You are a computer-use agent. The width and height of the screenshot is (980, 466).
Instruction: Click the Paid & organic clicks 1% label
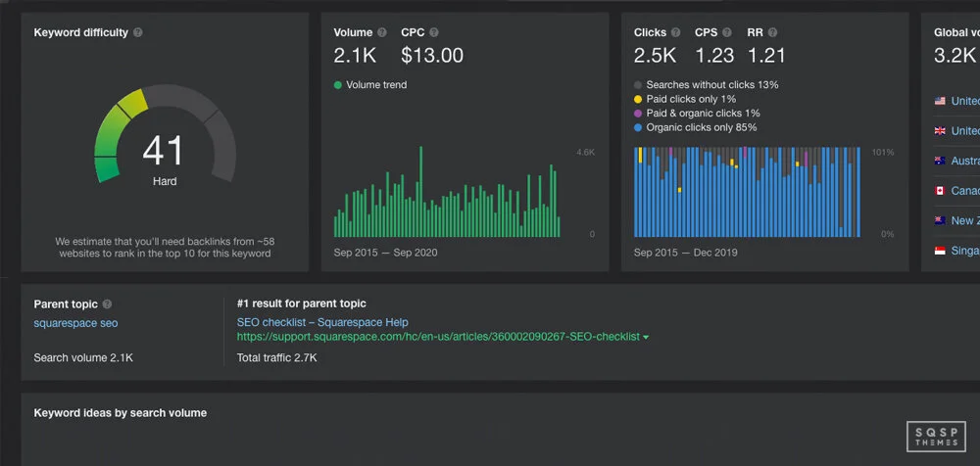click(703, 114)
